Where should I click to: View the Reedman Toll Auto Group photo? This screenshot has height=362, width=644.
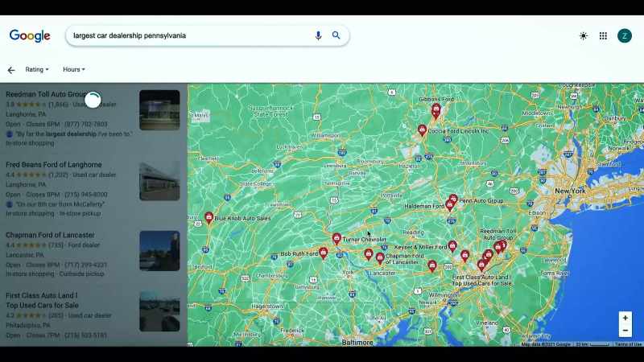tap(159, 110)
